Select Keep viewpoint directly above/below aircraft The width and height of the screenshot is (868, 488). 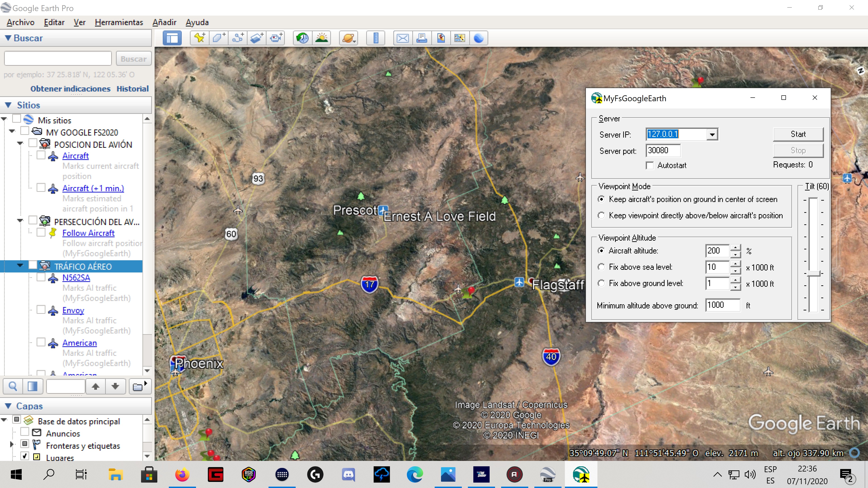pyautogui.click(x=601, y=215)
